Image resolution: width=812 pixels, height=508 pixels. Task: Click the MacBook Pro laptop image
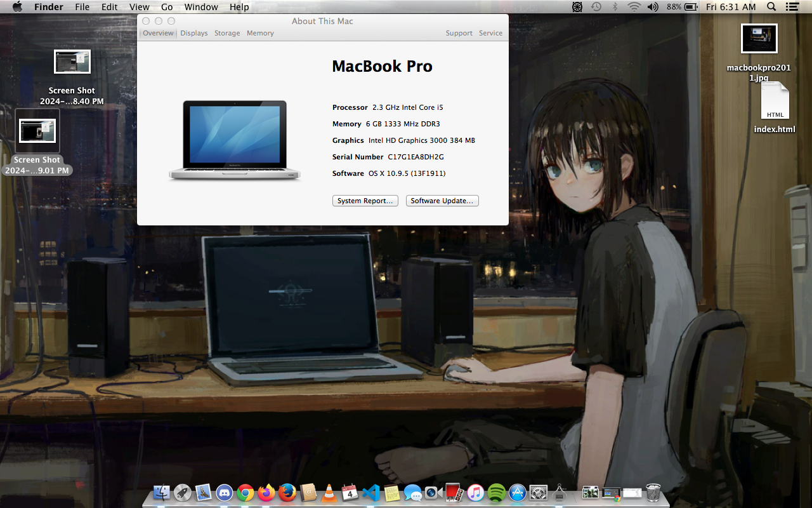coord(235,140)
